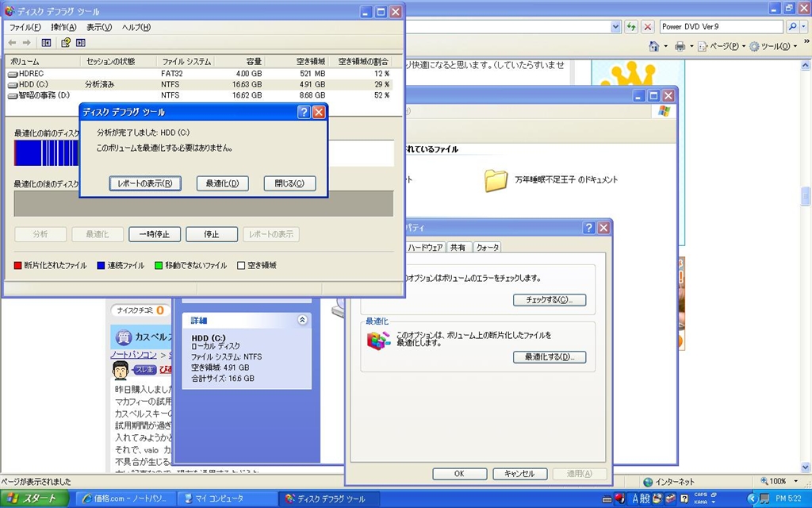Screen dimensions: 812x508
Task: Click the IME help icon in the taskbar
Action: point(684,498)
